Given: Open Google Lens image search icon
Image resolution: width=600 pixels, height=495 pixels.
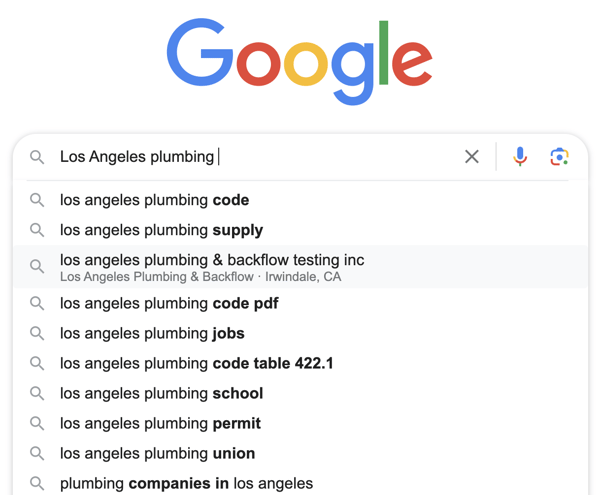Looking at the screenshot, I should [559, 157].
